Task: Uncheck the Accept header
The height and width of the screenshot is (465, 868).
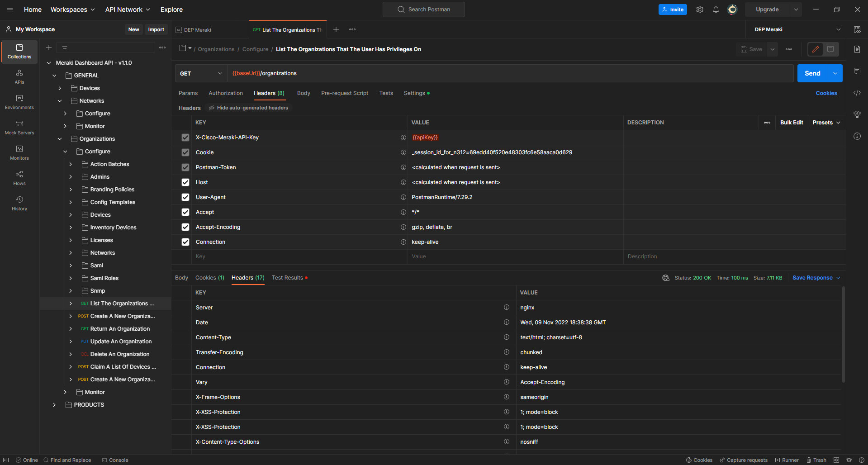Action: coord(185,212)
